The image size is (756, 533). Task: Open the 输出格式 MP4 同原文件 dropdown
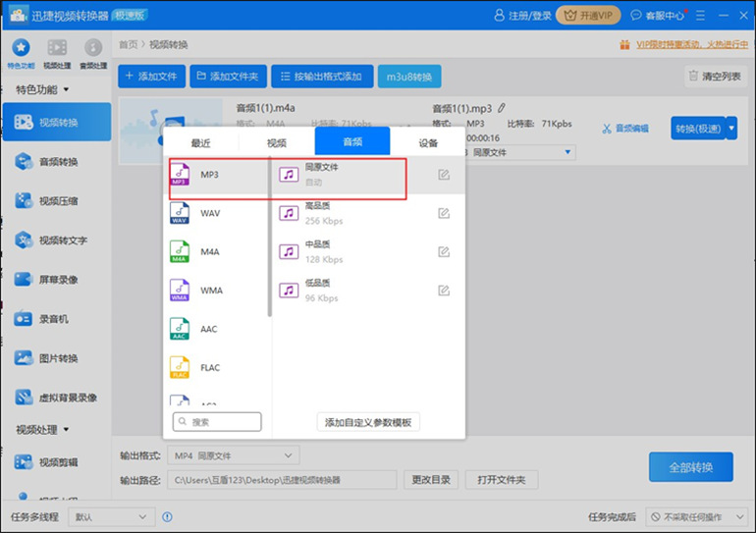tap(234, 455)
